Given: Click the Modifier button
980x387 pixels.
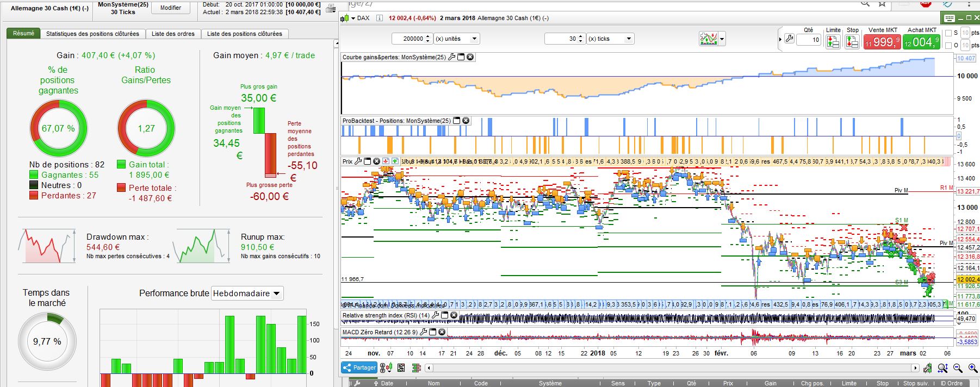Looking at the screenshot, I should click(x=170, y=8).
